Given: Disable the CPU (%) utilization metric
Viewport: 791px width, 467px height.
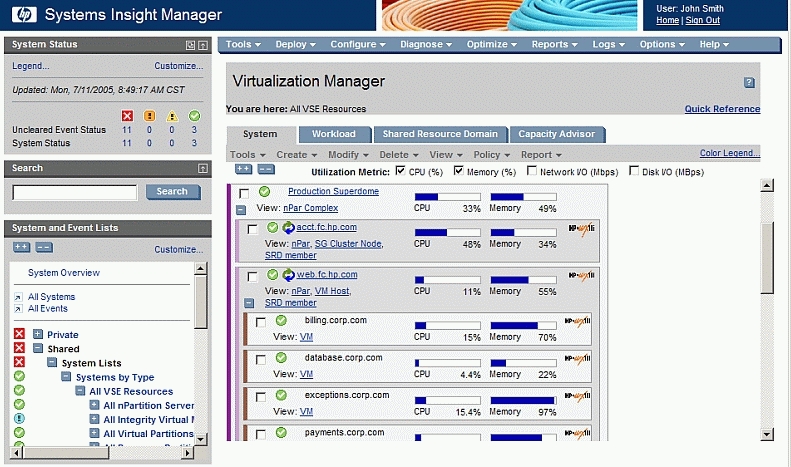Looking at the screenshot, I should pos(401,171).
